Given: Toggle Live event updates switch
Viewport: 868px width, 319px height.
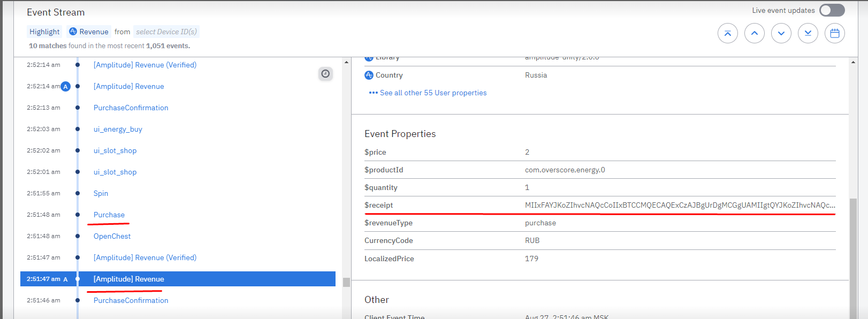Looking at the screenshot, I should (x=832, y=10).
